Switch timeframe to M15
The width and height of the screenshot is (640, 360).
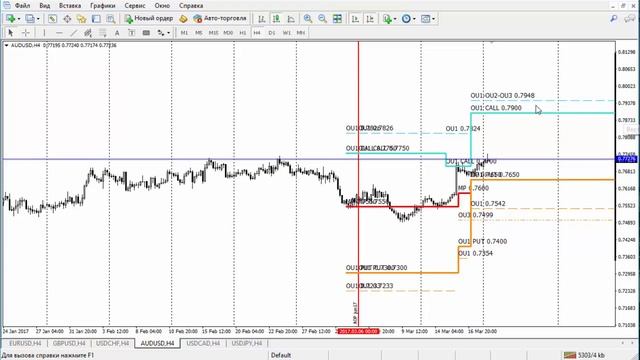tap(213, 33)
